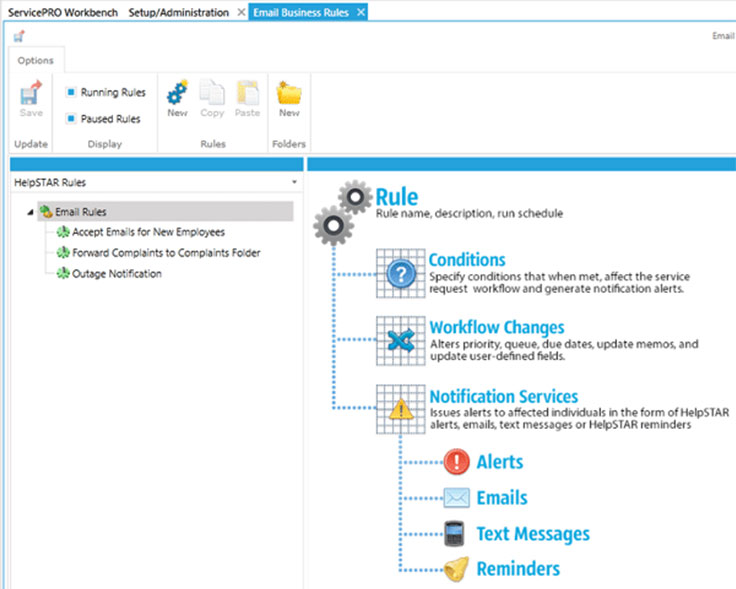
Task: Select the Outage Notification rule
Action: 116,274
